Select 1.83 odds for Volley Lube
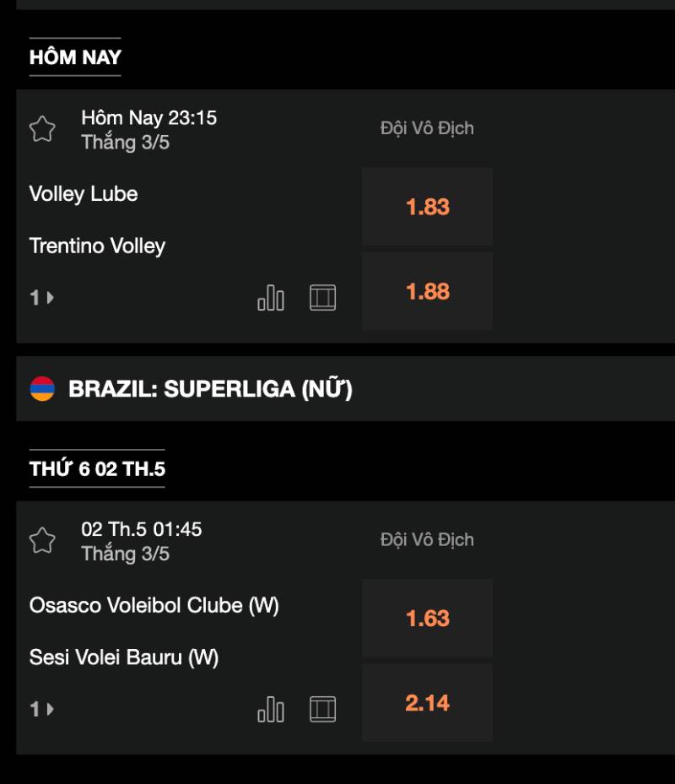675x784 pixels. click(x=427, y=207)
